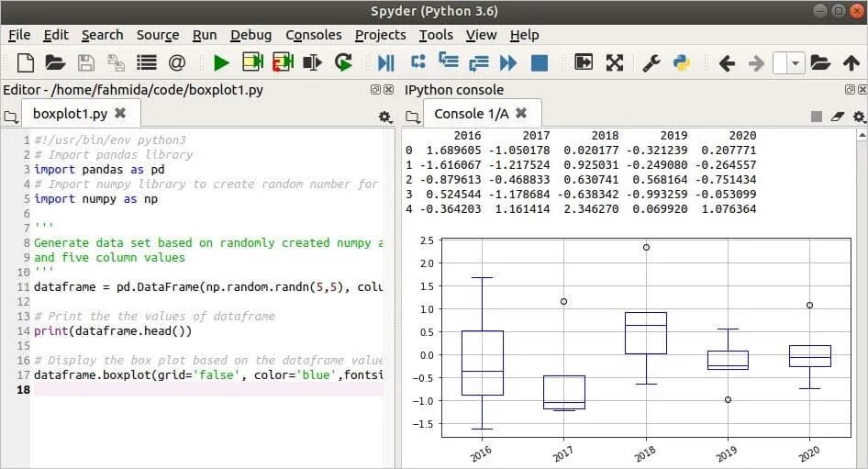
Task: Click the print(dataframe.head()) code line
Action: (x=113, y=331)
